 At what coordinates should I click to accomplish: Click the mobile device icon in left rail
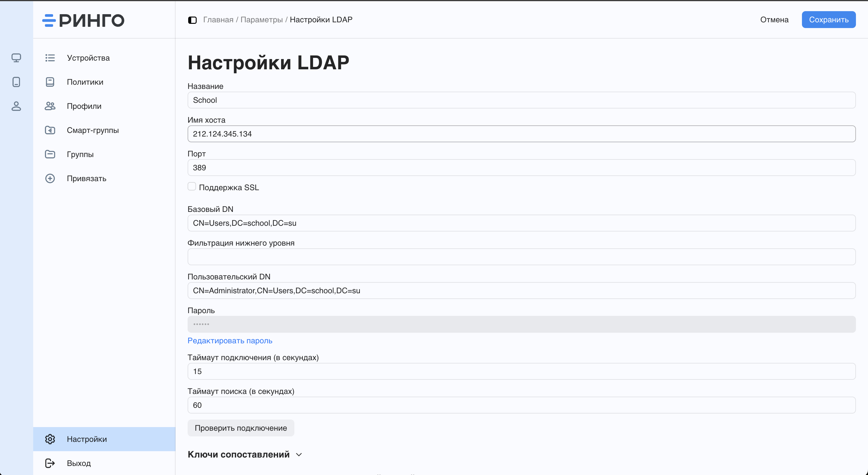16,82
